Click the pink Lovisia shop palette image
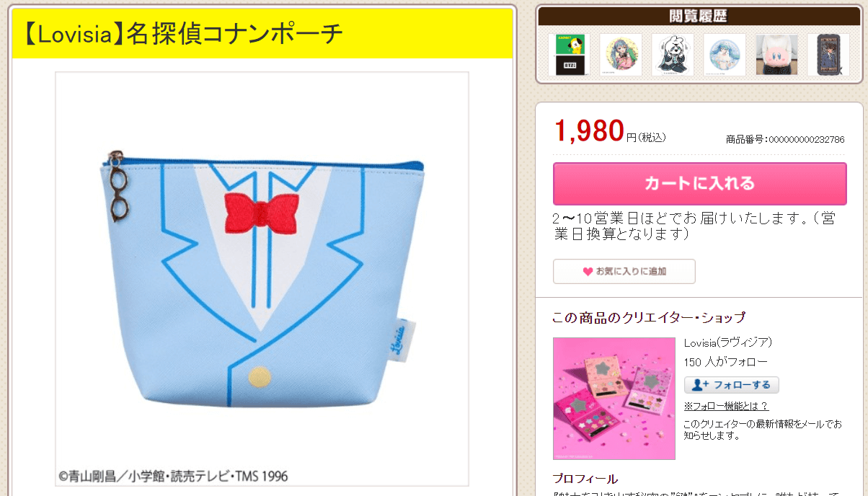This screenshot has width=868, height=496. pyautogui.click(x=614, y=399)
